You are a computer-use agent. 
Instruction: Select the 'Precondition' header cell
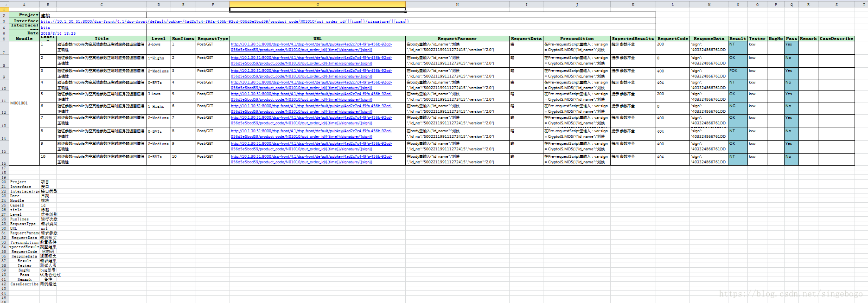click(x=577, y=39)
